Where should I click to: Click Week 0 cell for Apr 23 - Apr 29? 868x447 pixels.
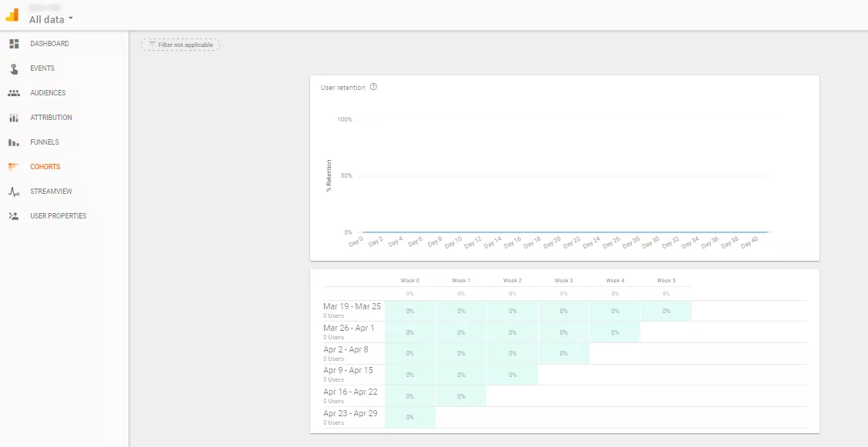click(x=409, y=418)
